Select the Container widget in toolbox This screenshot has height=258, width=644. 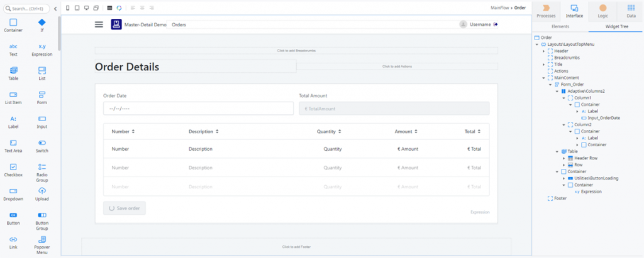point(13,25)
